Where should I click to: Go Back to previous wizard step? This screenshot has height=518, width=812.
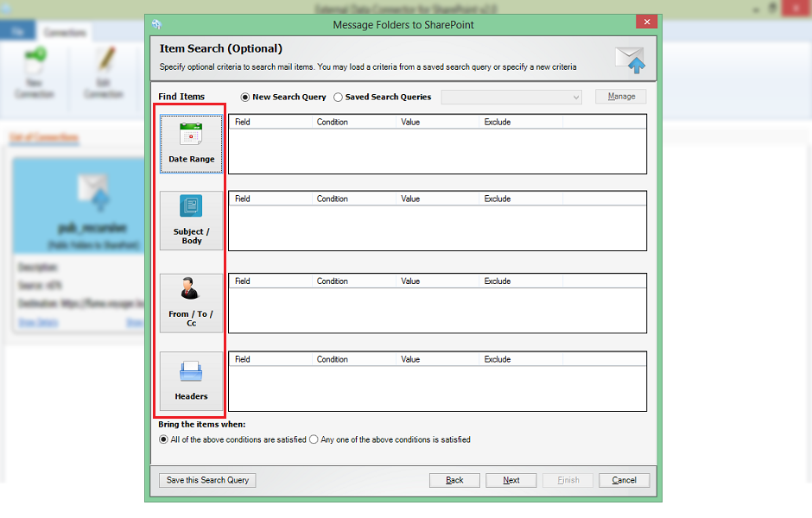point(454,480)
